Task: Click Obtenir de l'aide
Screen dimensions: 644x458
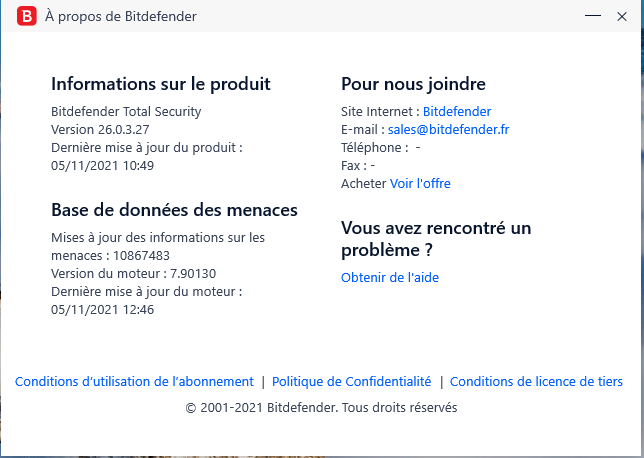Action: tap(389, 277)
